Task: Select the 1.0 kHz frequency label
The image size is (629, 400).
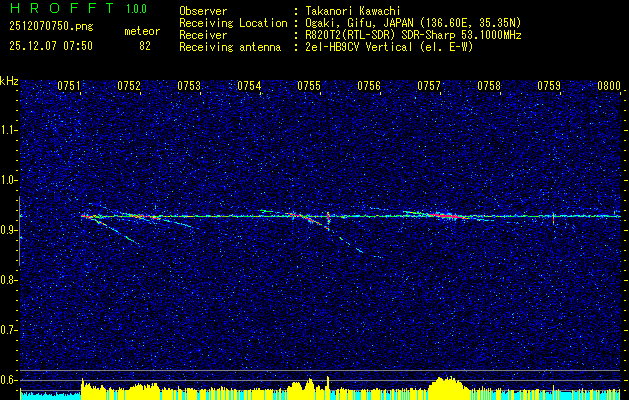Action: tap(8, 180)
